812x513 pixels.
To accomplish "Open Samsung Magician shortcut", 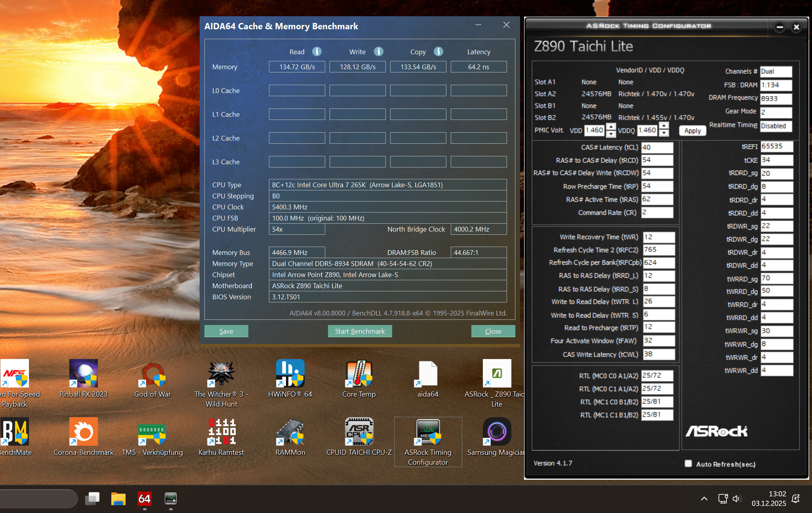I will (x=497, y=432).
